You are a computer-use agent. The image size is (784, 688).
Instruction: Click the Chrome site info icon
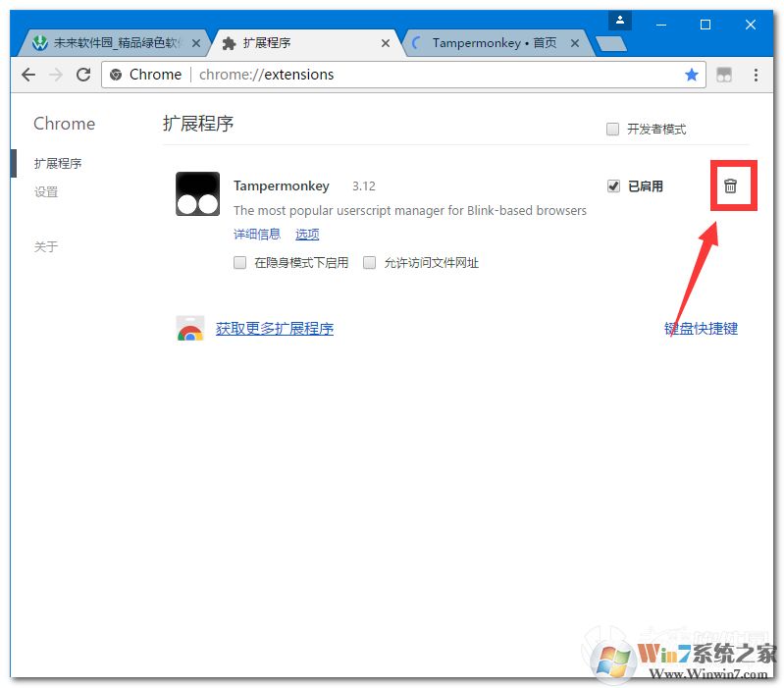coord(116,75)
